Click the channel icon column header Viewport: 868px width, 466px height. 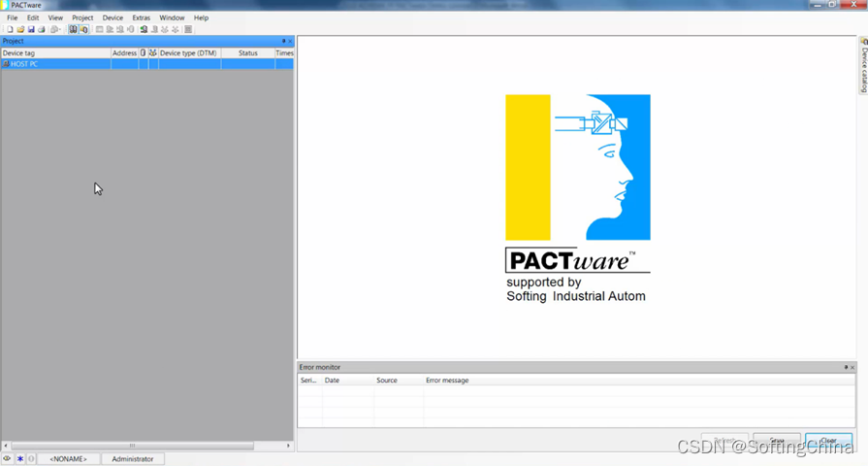(144, 53)
